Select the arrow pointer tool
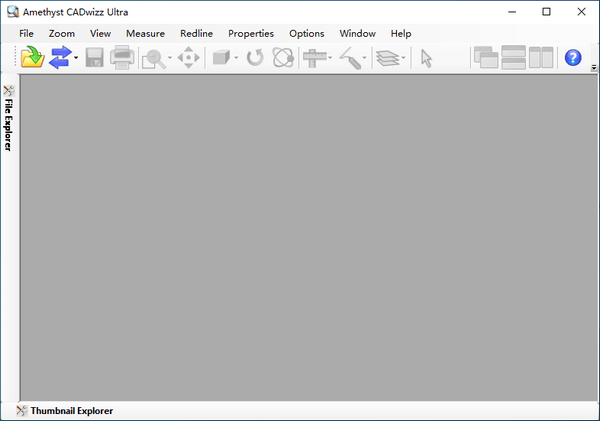 (x=426, y=58)
